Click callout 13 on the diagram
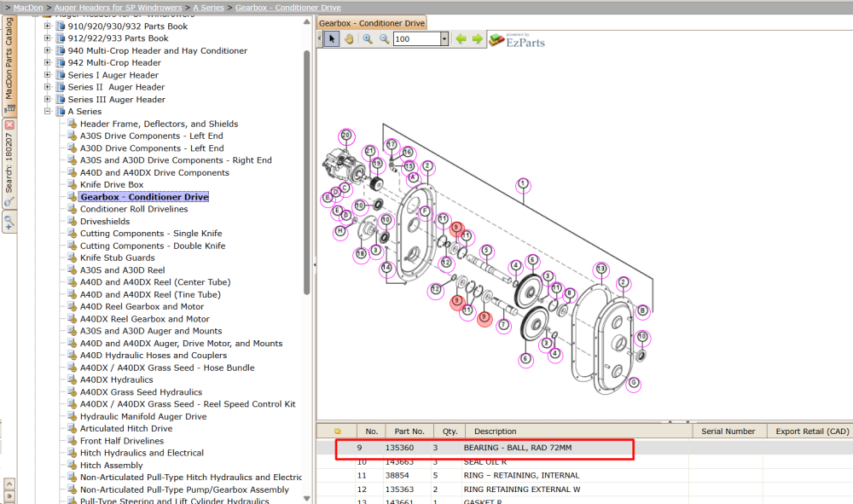Viewport: 853px width, 504px height. click(x=601, y=269)
